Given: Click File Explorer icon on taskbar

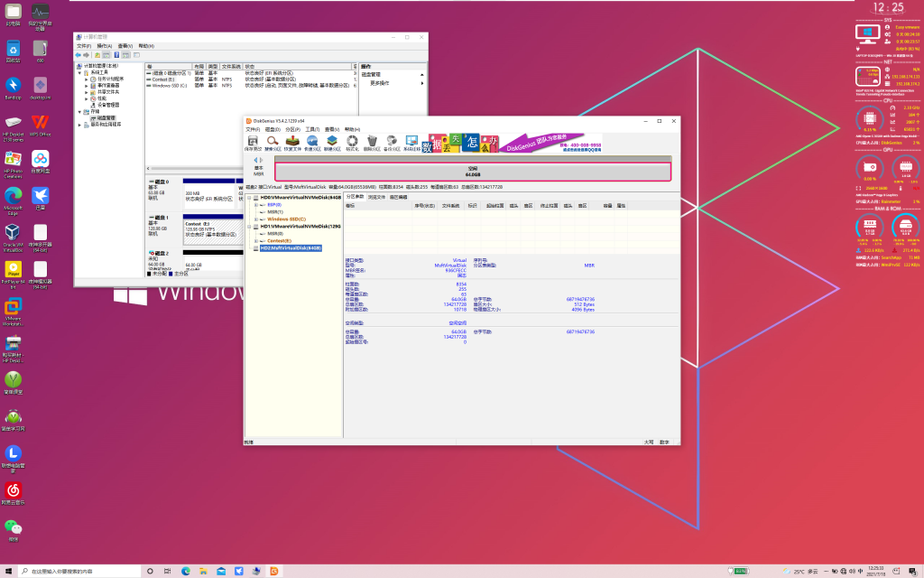Looking at the screenshot, I should pos(203,571).
